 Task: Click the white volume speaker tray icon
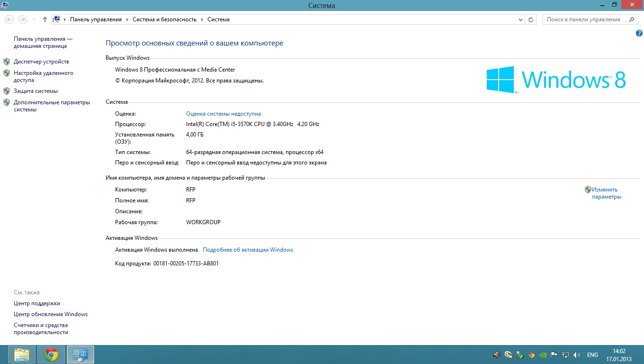click(577, 355)
